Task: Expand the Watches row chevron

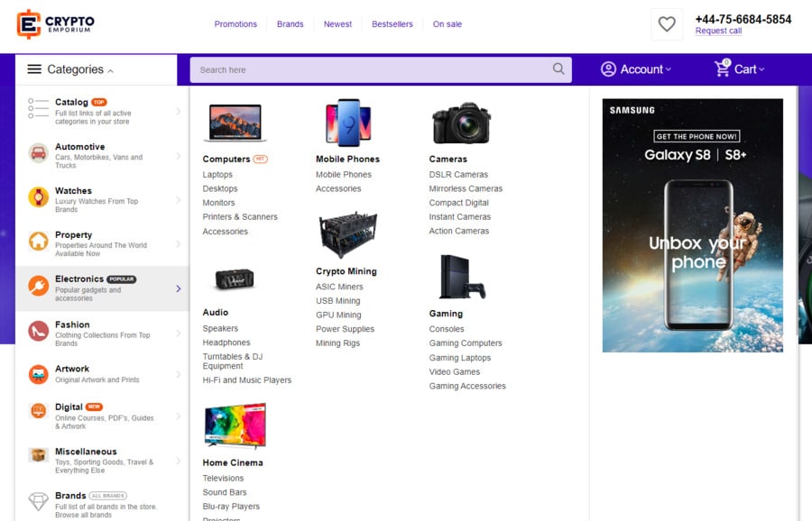Action: pyautogui.click(x=178, y=200)
